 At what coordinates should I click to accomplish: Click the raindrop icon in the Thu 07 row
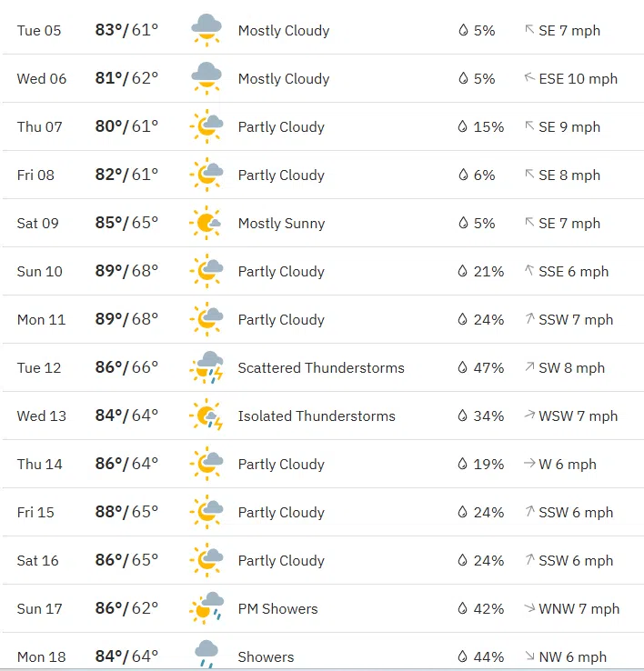[463, 126]
